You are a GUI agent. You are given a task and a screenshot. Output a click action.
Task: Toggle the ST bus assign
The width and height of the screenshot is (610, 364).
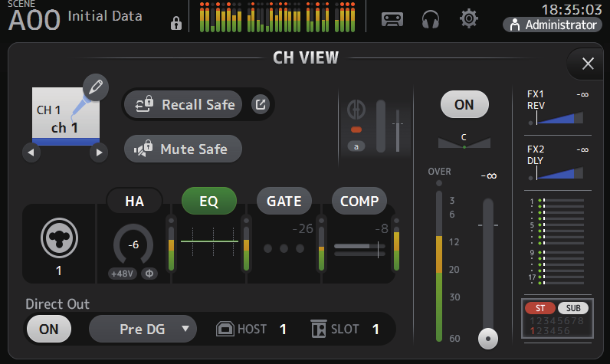click(540, 308)
